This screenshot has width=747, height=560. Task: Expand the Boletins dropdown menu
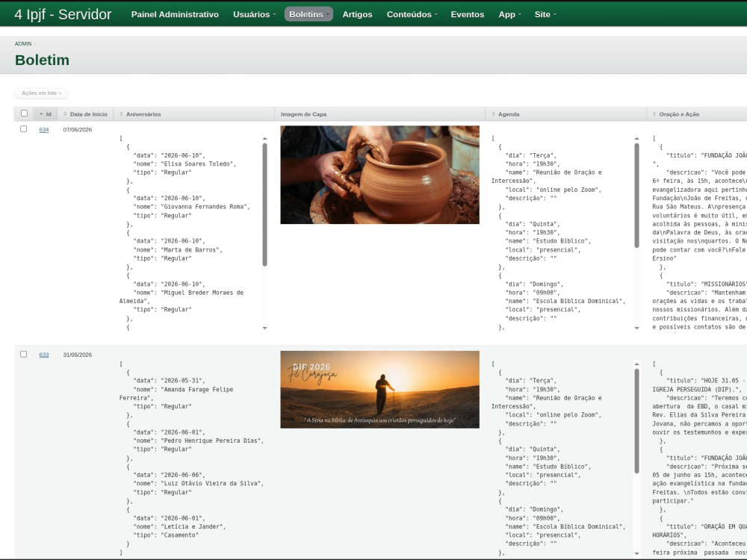pos(309,14)
